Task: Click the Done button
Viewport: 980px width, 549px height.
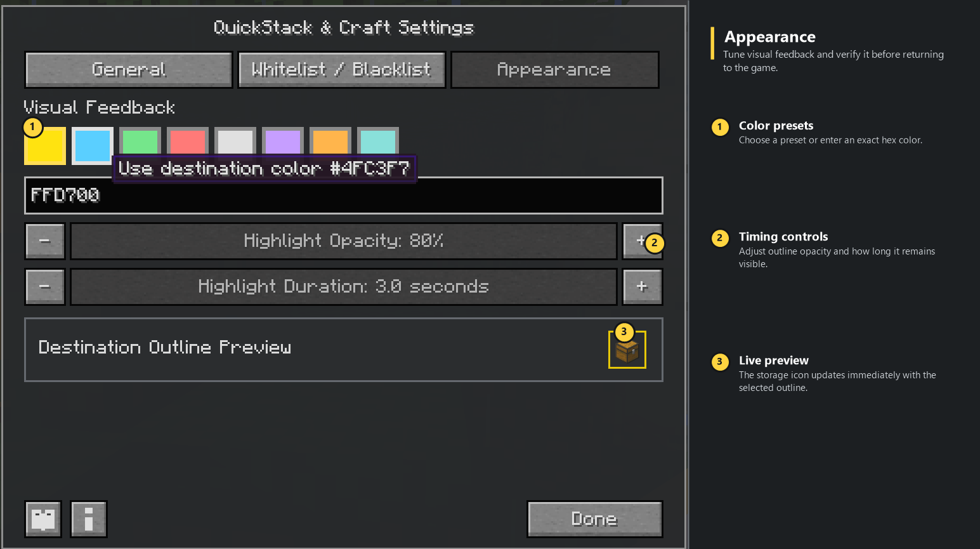Action: [595, 519]
